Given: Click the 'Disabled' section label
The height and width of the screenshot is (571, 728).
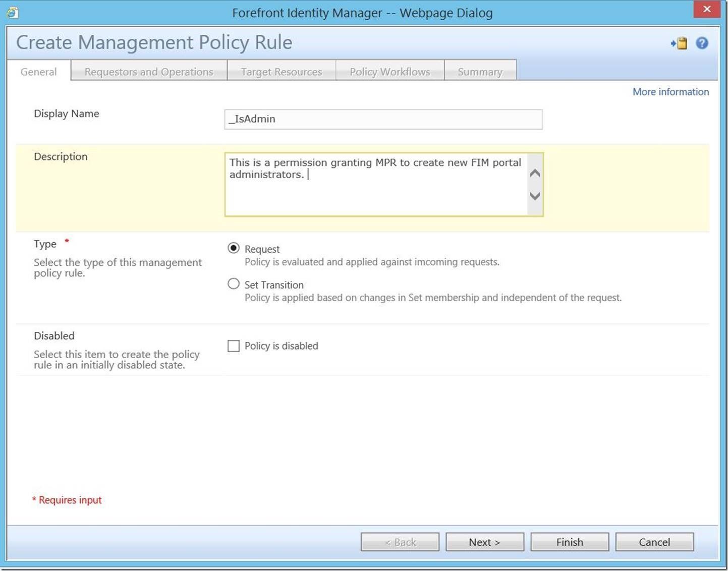Looking at the screenshot, I should point(54,336).
